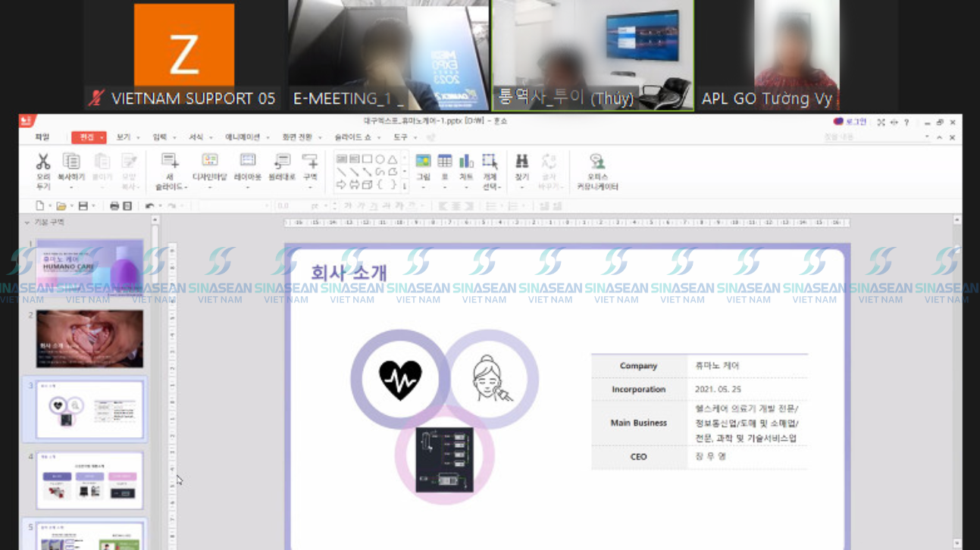Select slide 1 thumbnail HUMANO CARE
This screenshot has width=980, height=550.
pos(89,267)
